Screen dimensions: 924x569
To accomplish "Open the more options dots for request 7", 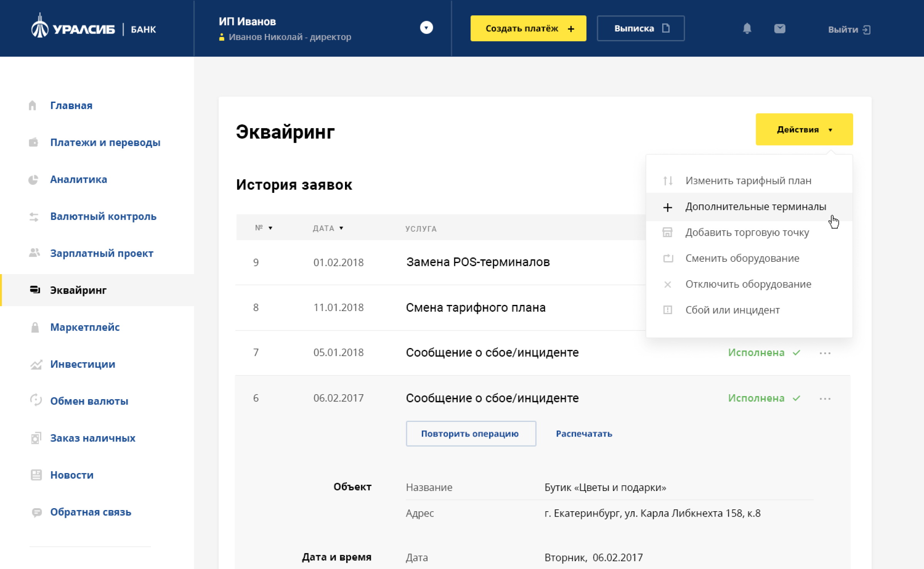I will pos(825,353).
